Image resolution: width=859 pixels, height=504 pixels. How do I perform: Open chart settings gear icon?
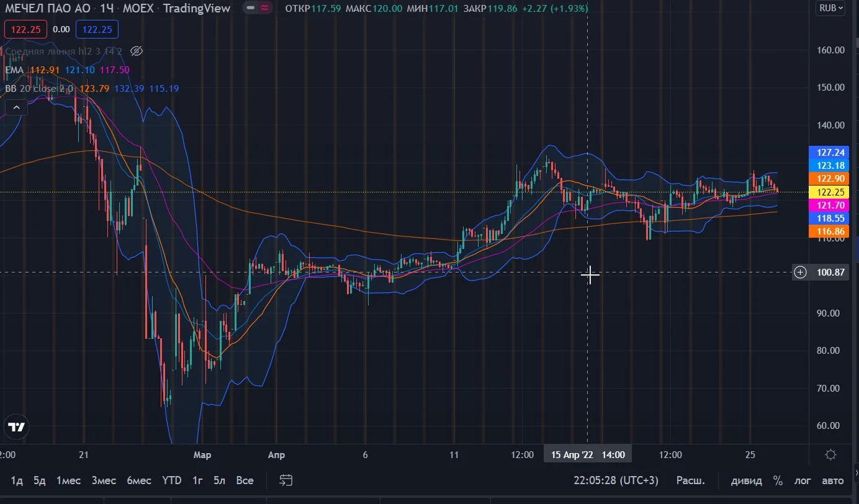pyautogui.click(x=831, y=455)
